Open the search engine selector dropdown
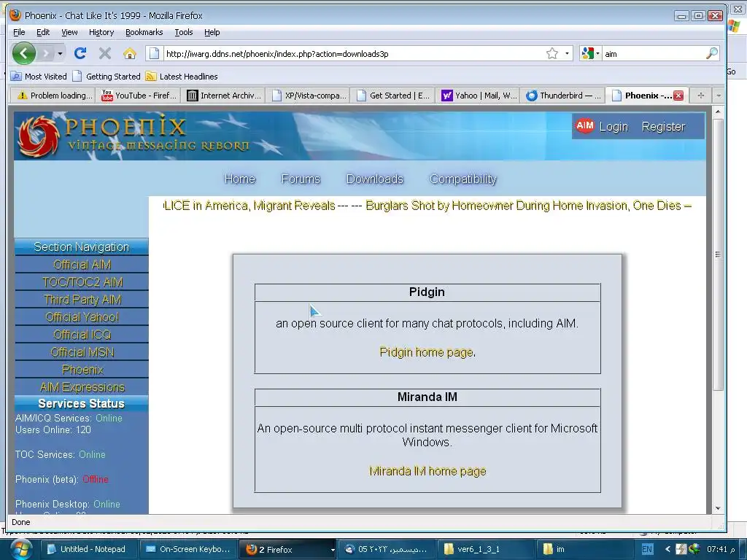Viewport: 747px width, 560px height. (x=590, y=53)
